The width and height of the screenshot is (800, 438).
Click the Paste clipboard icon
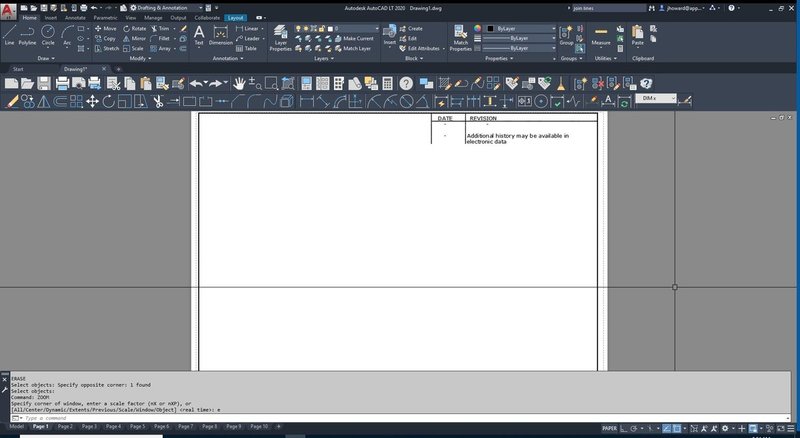click(637, 35)
